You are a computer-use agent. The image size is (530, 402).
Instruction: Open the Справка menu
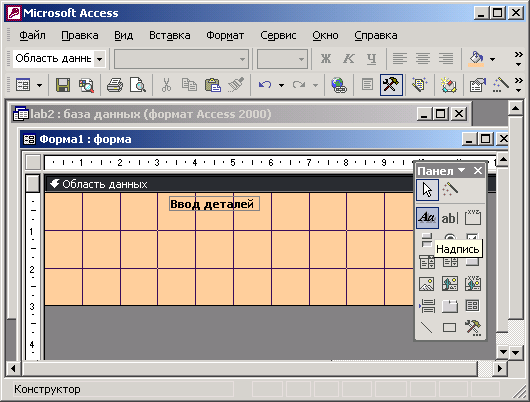click(x=376, y=35)
